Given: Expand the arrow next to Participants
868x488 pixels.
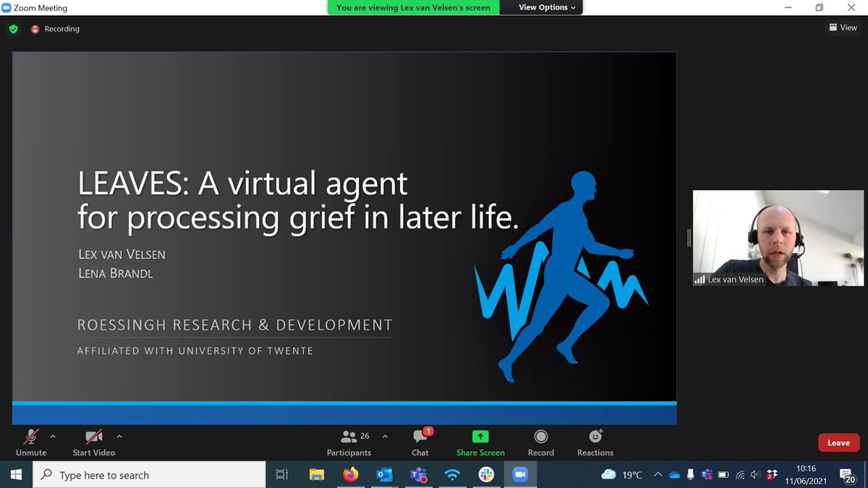Looking at the screenshot, I should click(385, 436).
